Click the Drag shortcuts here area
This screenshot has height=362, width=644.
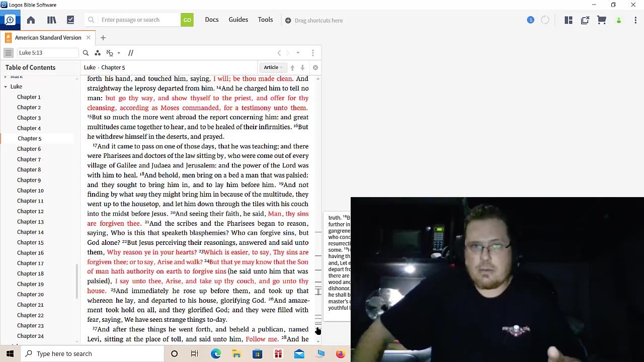tap(314, 21)
